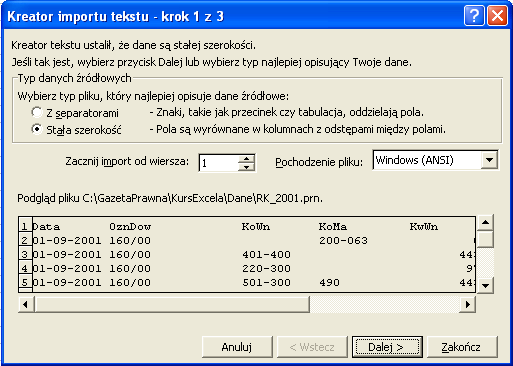Click the preview horizontal scrollbar left arrow
513x366 pixels.
click(26, 304)
